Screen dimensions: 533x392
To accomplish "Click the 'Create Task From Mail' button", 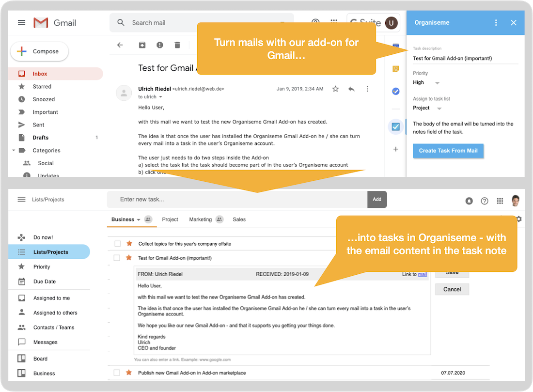I will pyautogui.click(x=448, y=151).
